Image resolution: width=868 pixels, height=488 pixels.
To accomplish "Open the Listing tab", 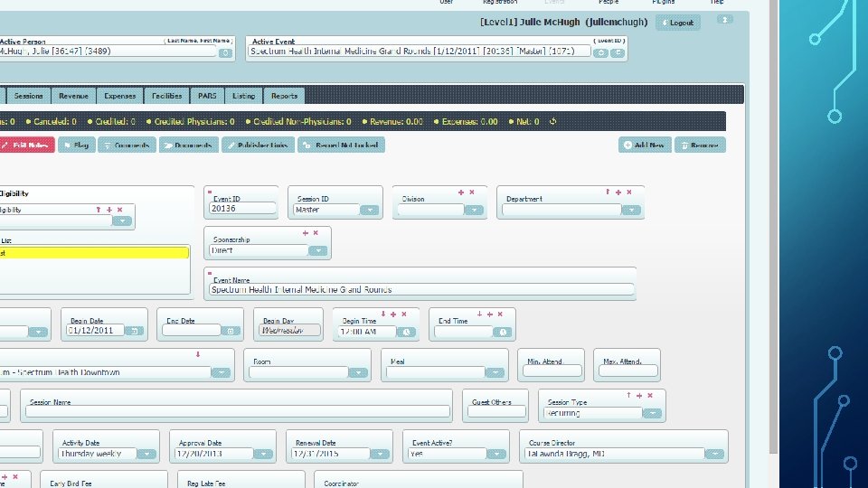I will pos(243,96).
